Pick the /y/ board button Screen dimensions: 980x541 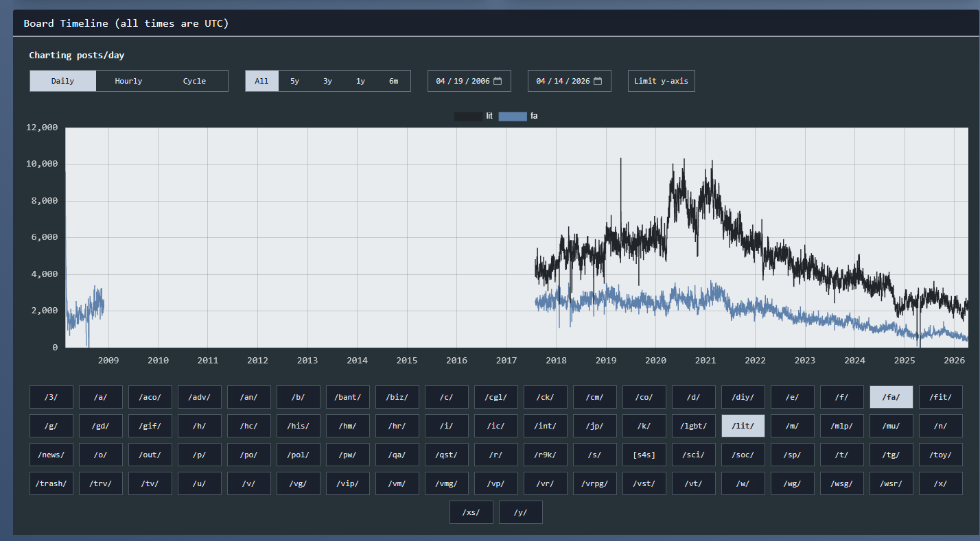point(521,512)
